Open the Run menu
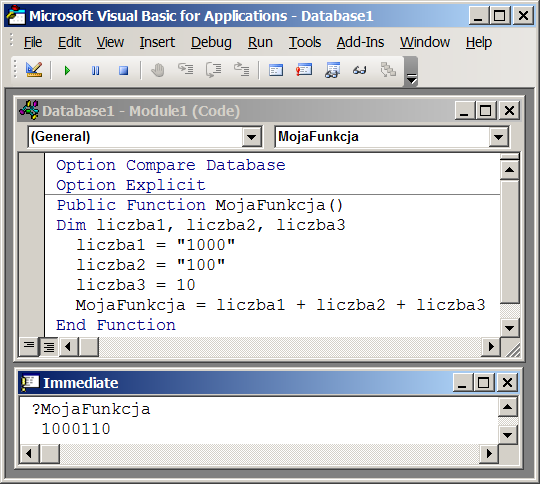 tap(260, 42)
